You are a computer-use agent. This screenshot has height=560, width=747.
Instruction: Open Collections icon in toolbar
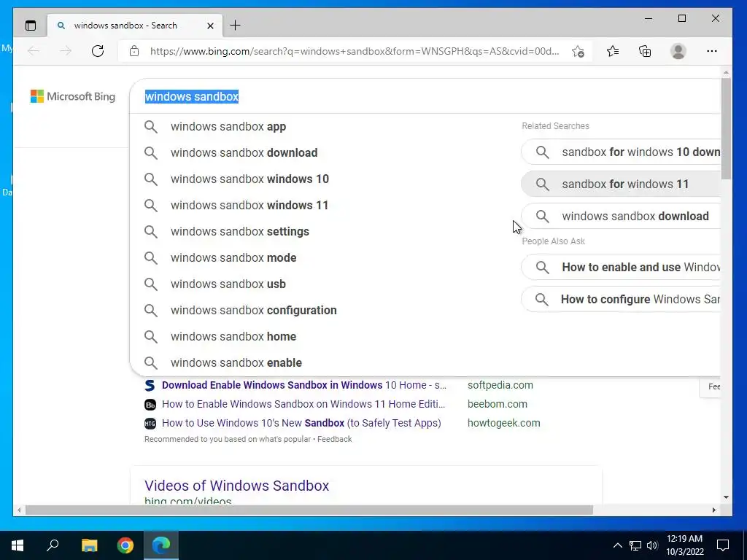click(x=645, y=51)
